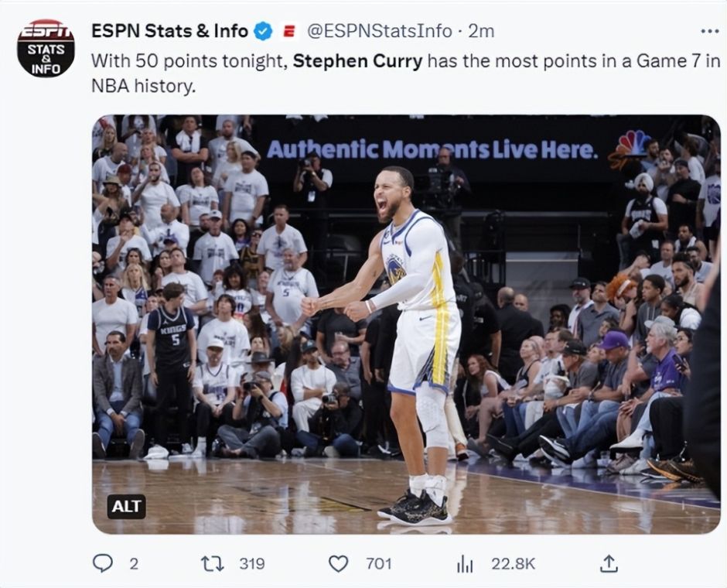727x588 pixels.
Task: Open the Stephen Curry celebration photo
Action: click(406, 325)
